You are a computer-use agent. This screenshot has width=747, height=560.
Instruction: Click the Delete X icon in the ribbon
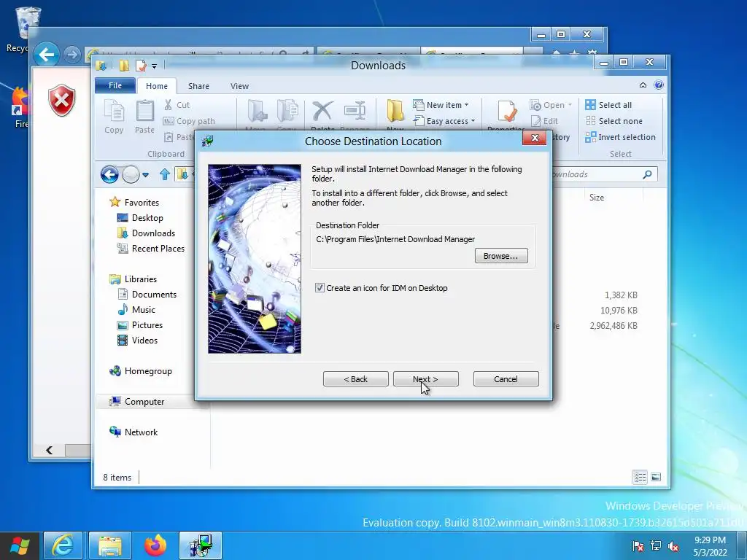click(x=322, y=111)
